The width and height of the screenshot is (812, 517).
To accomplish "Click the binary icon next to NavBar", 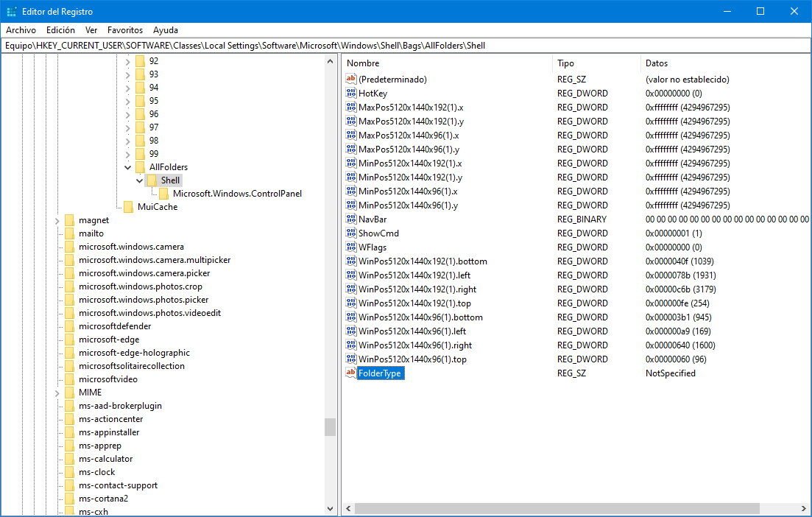I will [351, 219].
